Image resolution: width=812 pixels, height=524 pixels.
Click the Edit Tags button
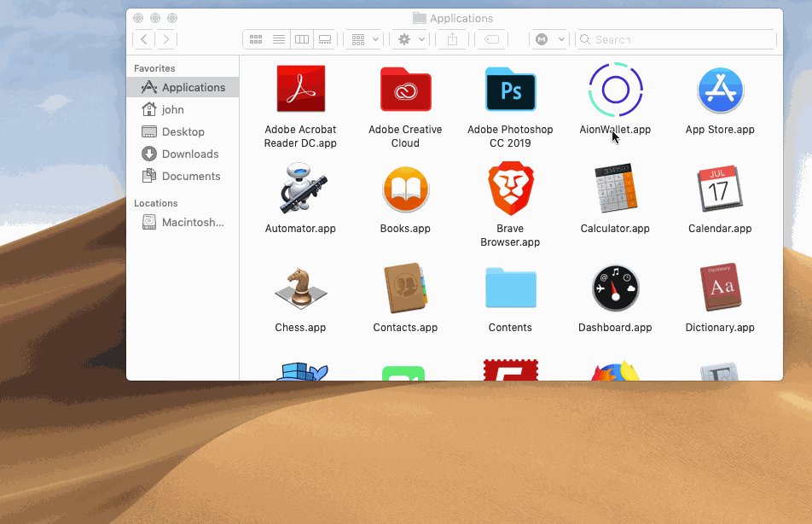tap(491, 39)
